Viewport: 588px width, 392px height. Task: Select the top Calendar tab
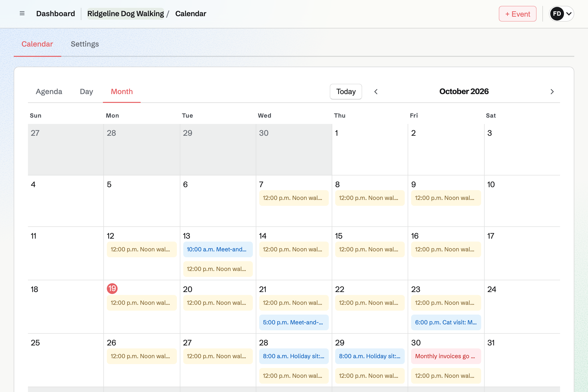[37, 44]
